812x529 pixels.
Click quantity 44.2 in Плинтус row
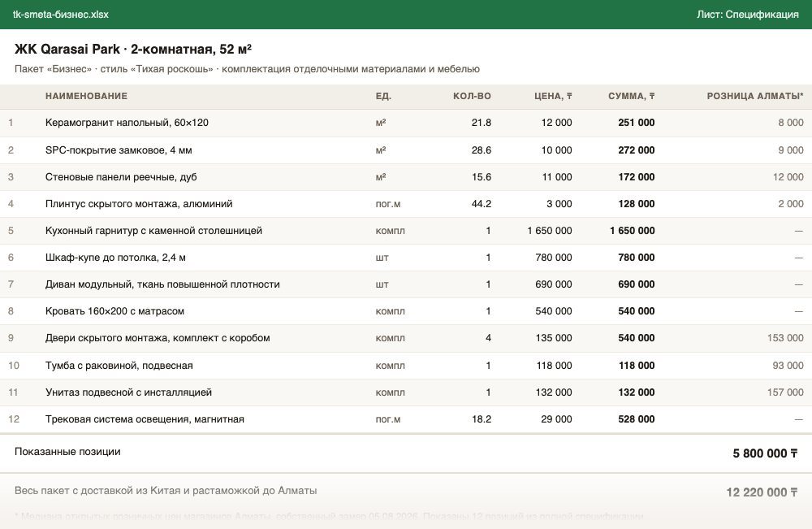coord(482,204)
